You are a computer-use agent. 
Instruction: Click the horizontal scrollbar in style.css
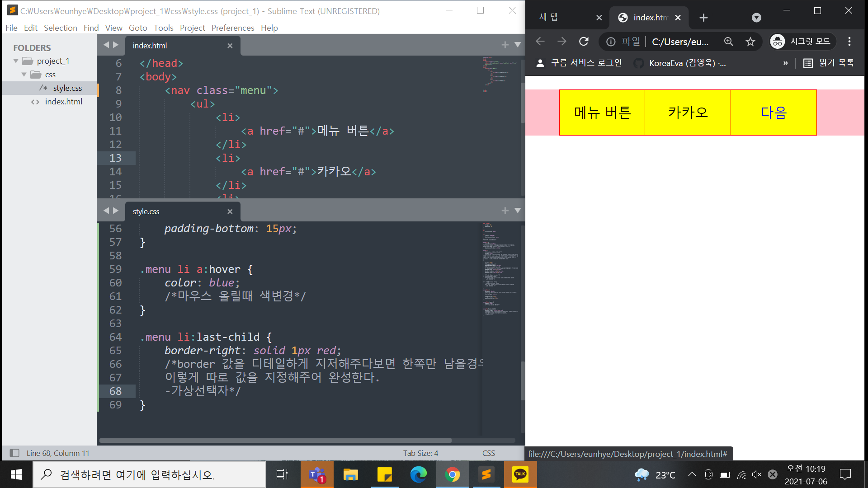(275, 440)
